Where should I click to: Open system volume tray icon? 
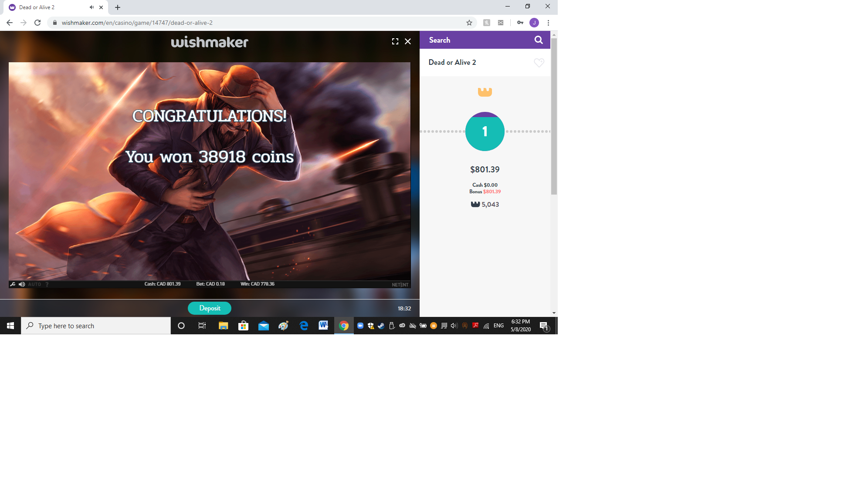[454, 326]
